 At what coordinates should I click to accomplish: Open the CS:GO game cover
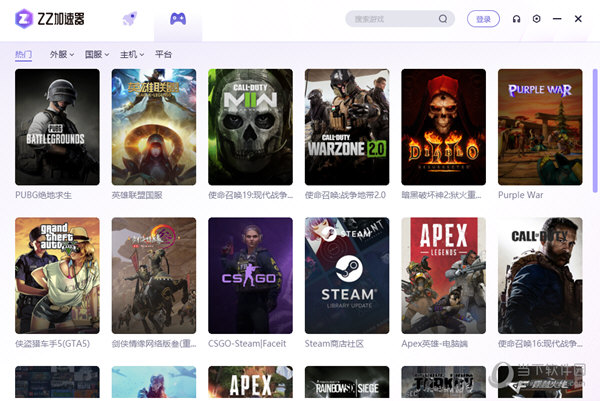pos(251,275)
